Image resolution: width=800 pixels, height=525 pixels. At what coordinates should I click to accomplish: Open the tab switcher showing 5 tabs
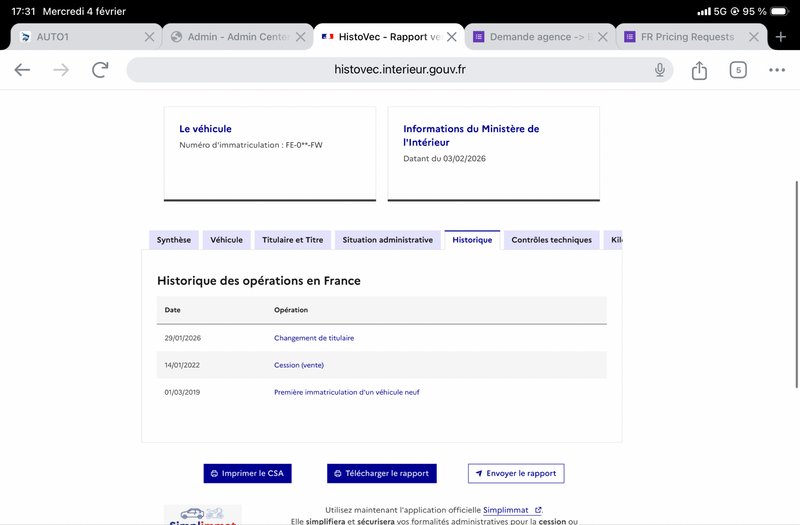(x=738, y=70)
